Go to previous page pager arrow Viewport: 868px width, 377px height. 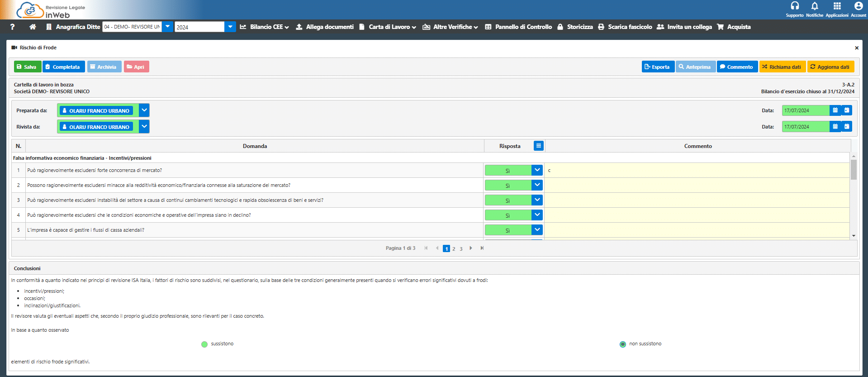pos(437,248)
